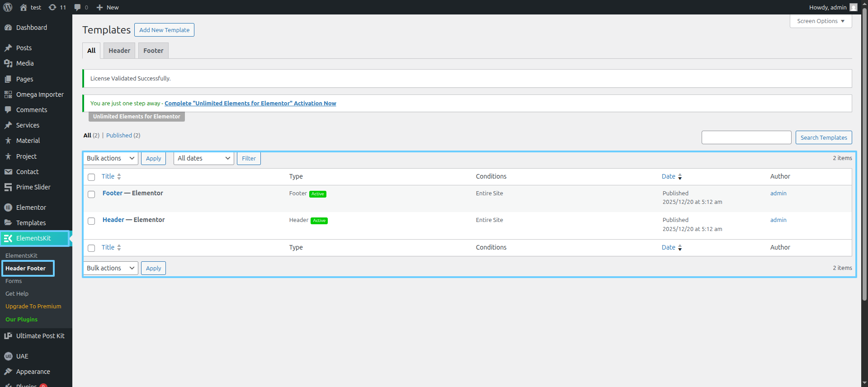Image resolution: width=868 pixels, height=387 pixels.
Task: Click the Prime Slider sidebar icon
Action: [x=8, y=187]
